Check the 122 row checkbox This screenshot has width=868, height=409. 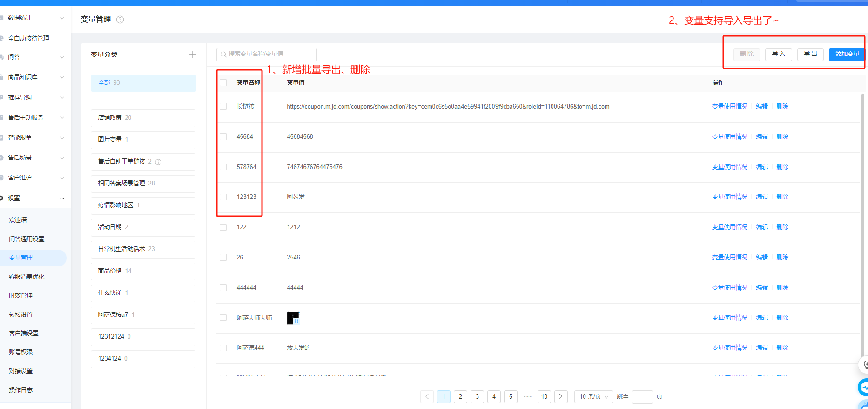[x=223, y=227]
